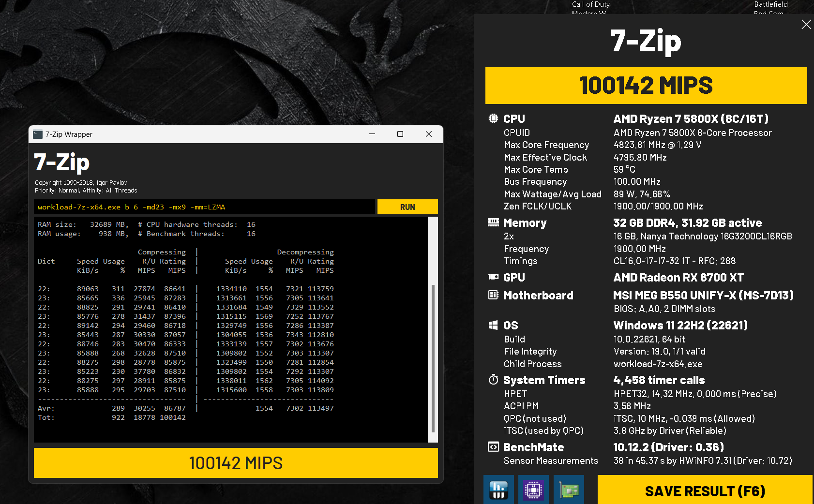Viewport: 814px width, 504px height.
Task: Select '10.12.2 (Driver: 0.36)' version text
Action: [x=669, y=447]
